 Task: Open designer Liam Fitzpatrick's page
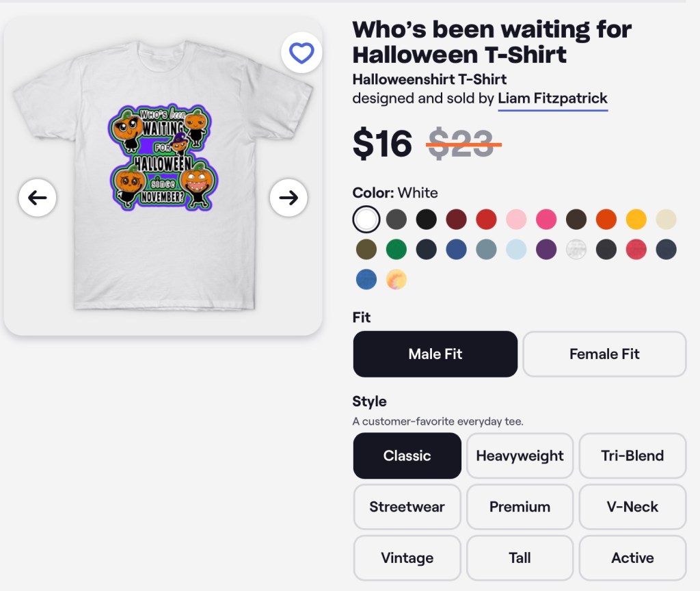(x=552, y=98)
